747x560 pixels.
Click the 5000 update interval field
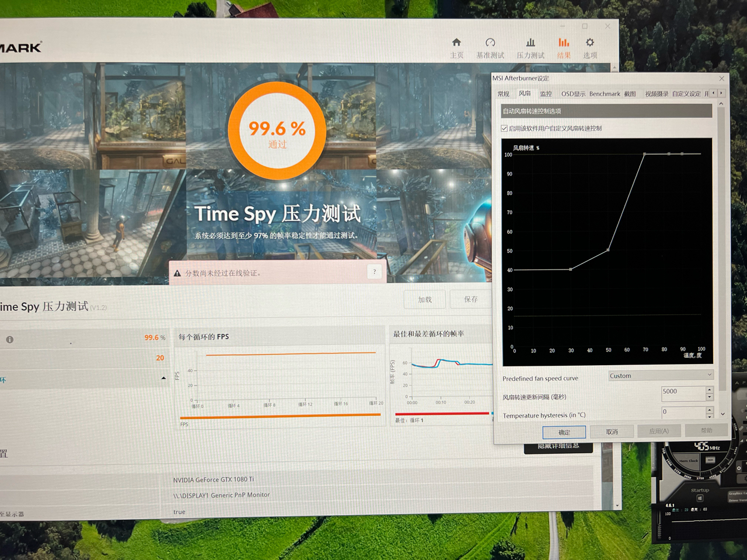683,393
